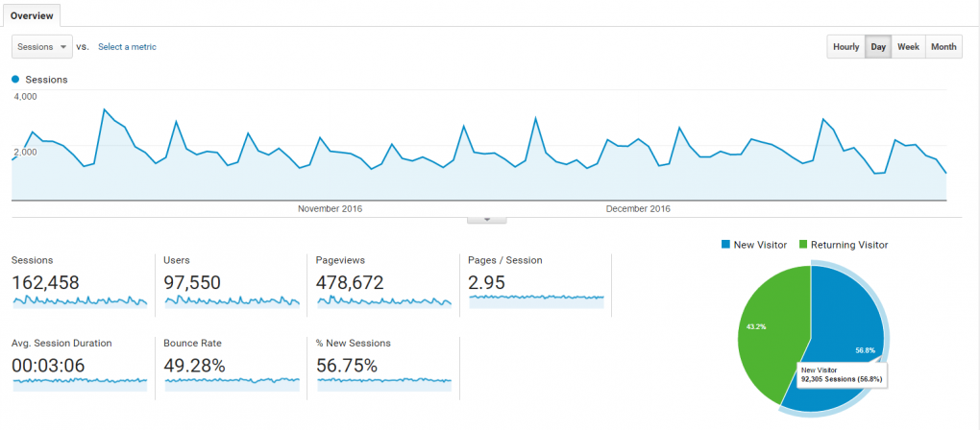Click the Users sparkline under 97,550
The width and height of the screenshot is (980, 430).
coord(232,302)
